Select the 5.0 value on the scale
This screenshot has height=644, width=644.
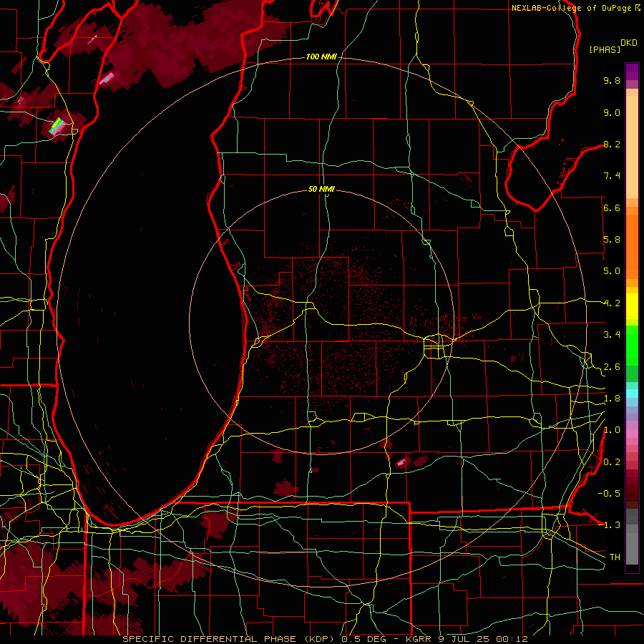click(612, 271)
